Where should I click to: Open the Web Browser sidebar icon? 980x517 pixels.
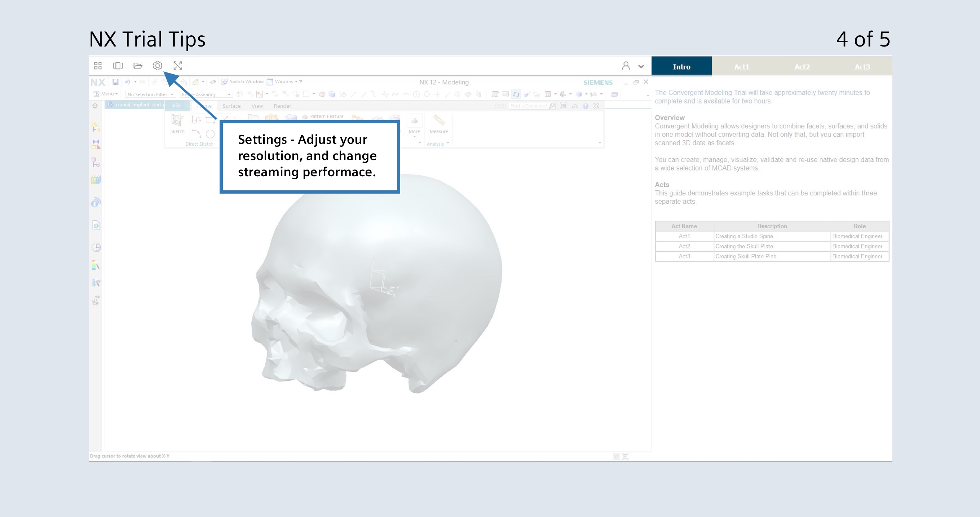point(96,225)
